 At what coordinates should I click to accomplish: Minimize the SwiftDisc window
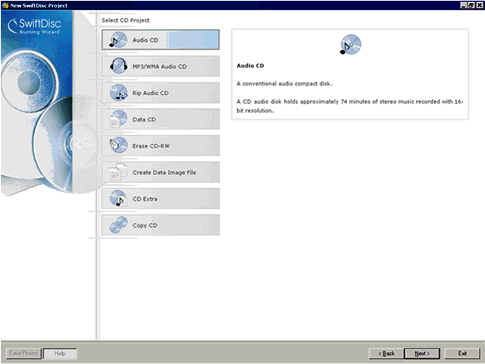click(464, 5)
